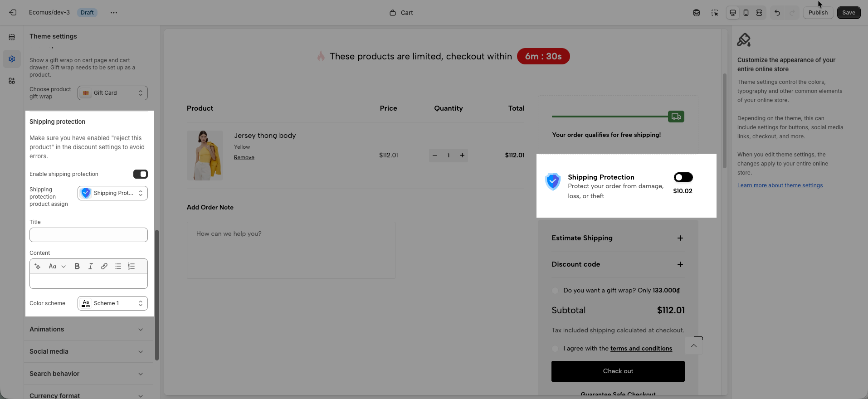Check the terms and conditions agreement checkbox
Viewport: 868px width, 399px height.
coord(555,349)
